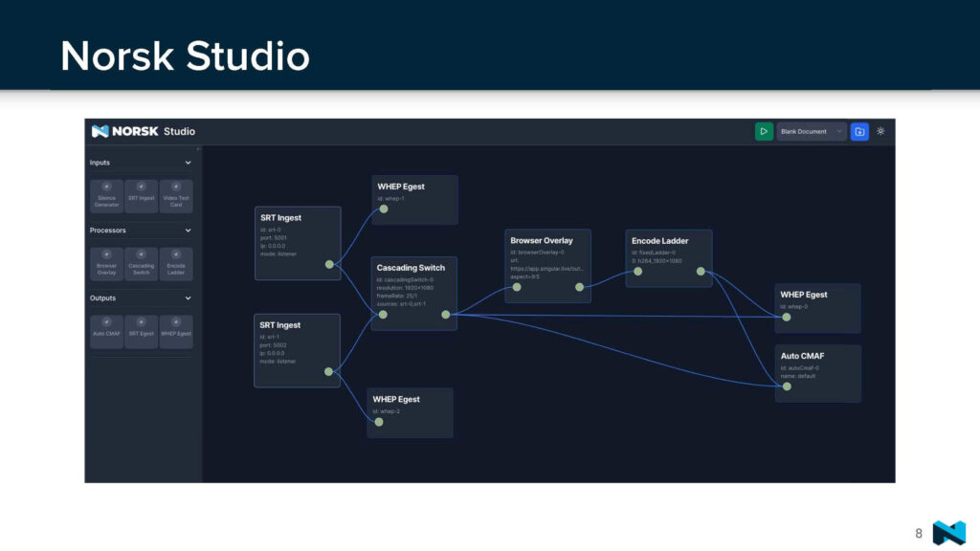Select the Auto CMAF output component
Viewport: 980px width, 551px height.
[x=106, y=331]
